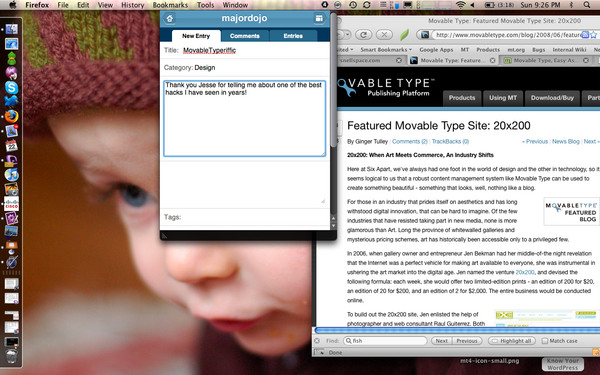Open the layout icon beside majordojo title
The width and height of the screenshot is (600, 375).
(x=319, y=18)
